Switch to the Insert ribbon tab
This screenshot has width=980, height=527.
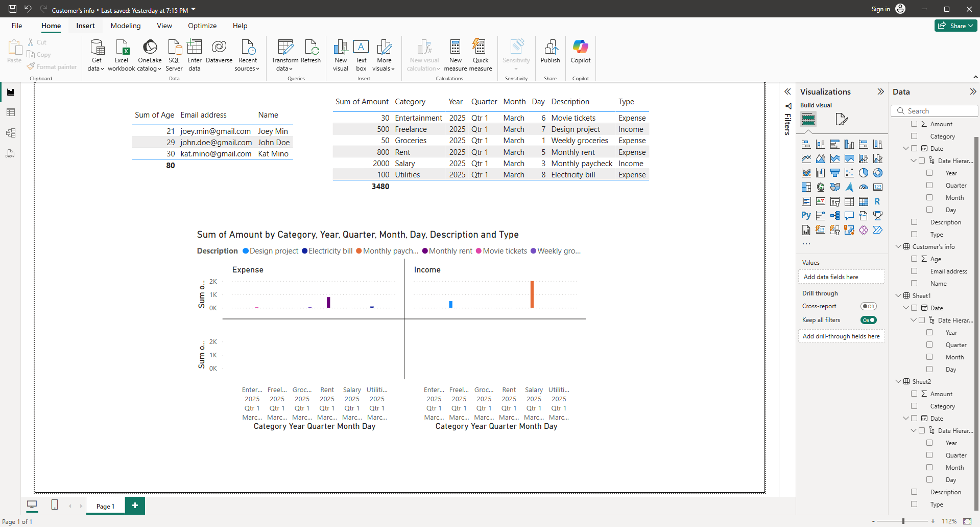click(x=85, y=26)
